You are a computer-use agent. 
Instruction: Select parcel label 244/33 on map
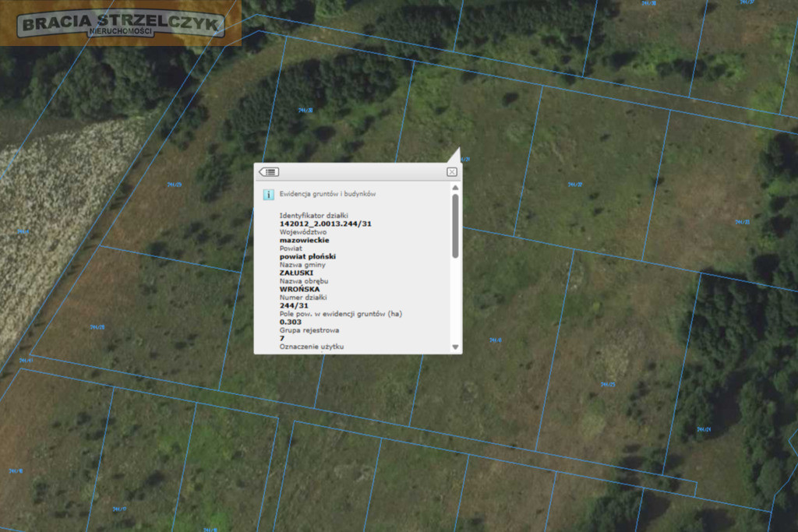coord(742,222)
